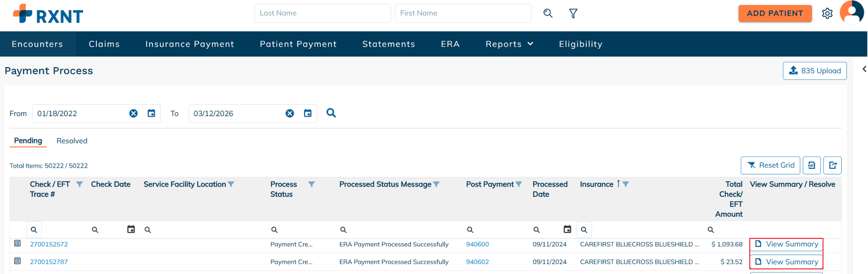The width and height of the screenshot is (868, 274).
Task: Open the To date calendar picker
Action: pos(308,113)
